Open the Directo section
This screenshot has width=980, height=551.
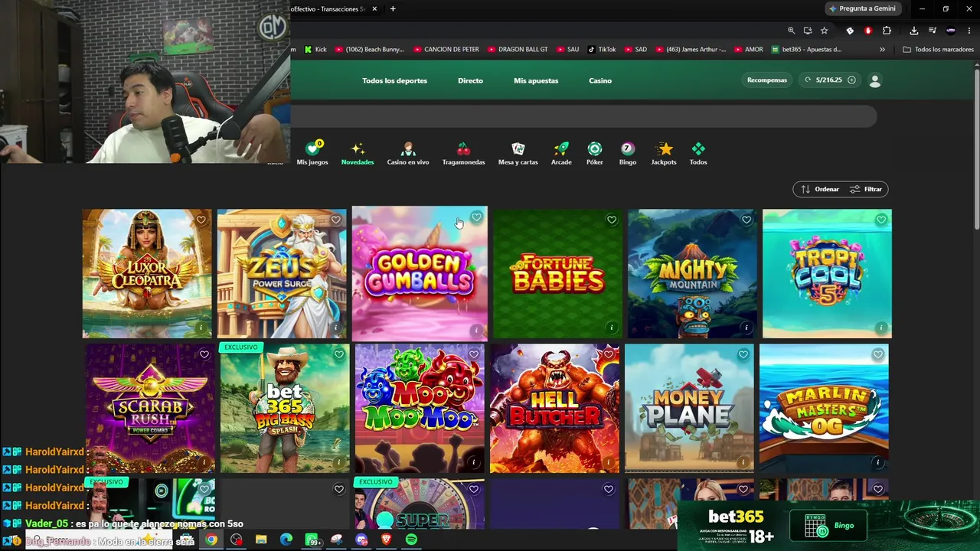[x=470, y=80]
